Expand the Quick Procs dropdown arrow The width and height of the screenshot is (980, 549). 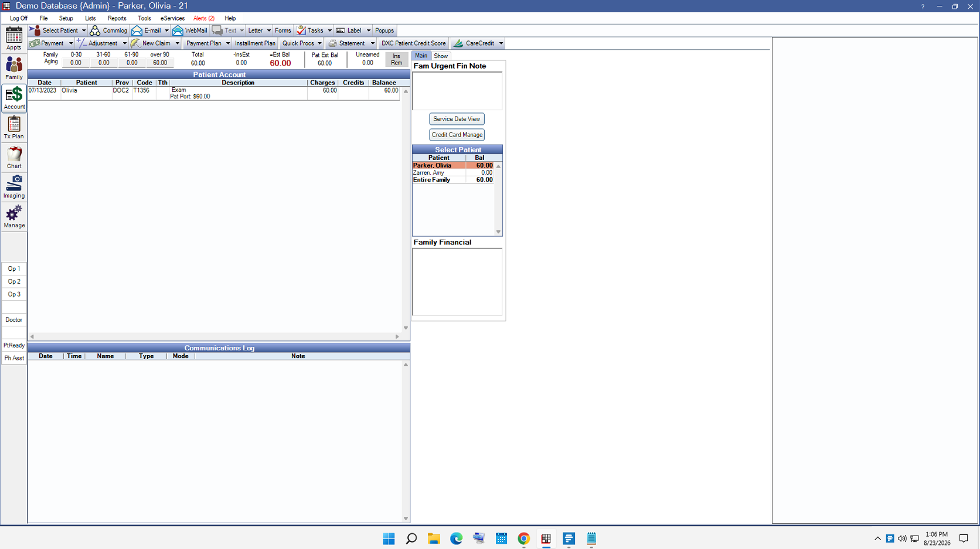[319, 43]
